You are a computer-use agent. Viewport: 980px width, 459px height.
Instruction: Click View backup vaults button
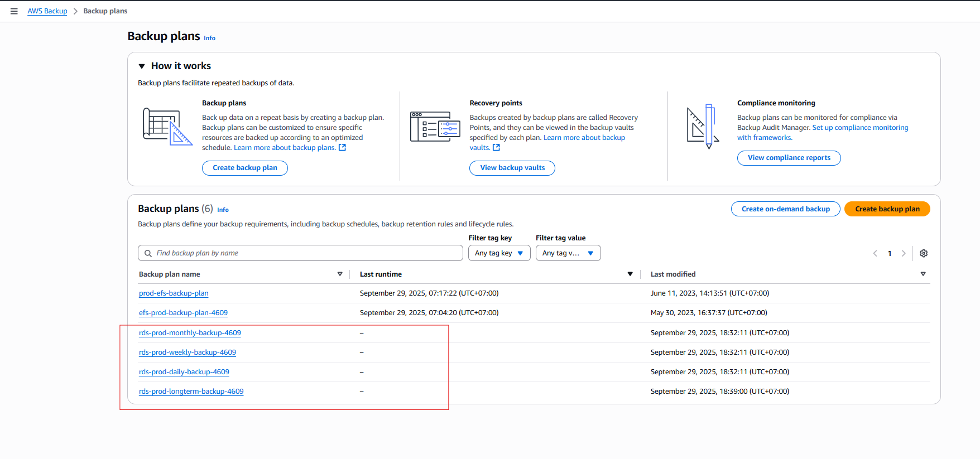click(512, 168)
